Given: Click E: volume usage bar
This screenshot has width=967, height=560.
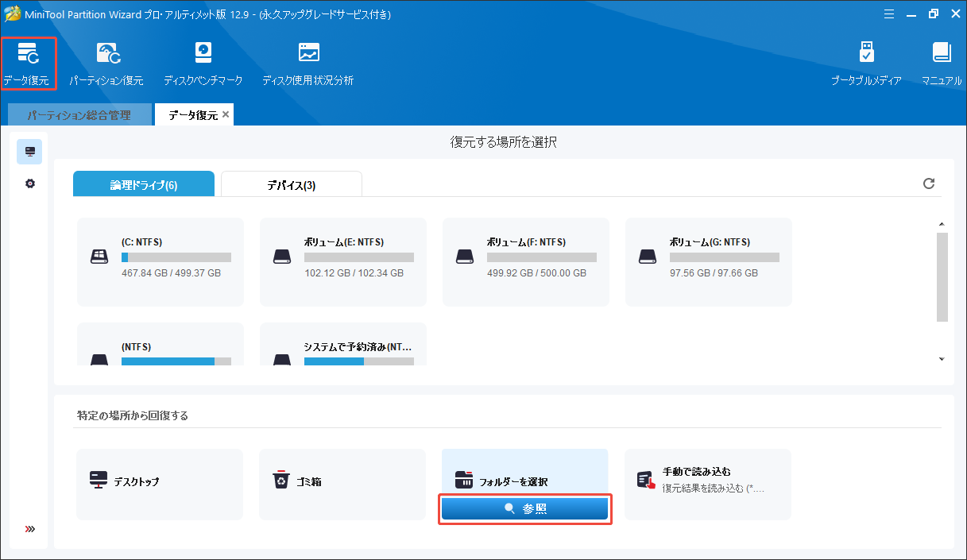Looking at the screenshot, I should point(359,257).
